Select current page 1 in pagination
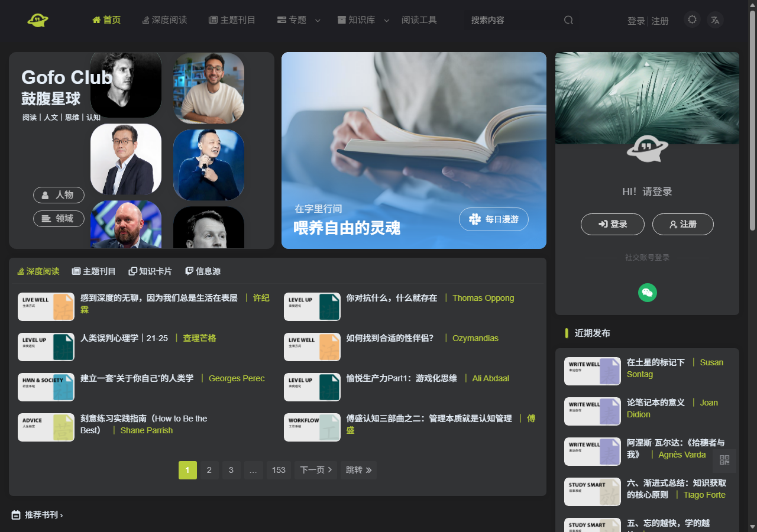The width and height of the screenshot is (757, 532). (x=187, y=471)
